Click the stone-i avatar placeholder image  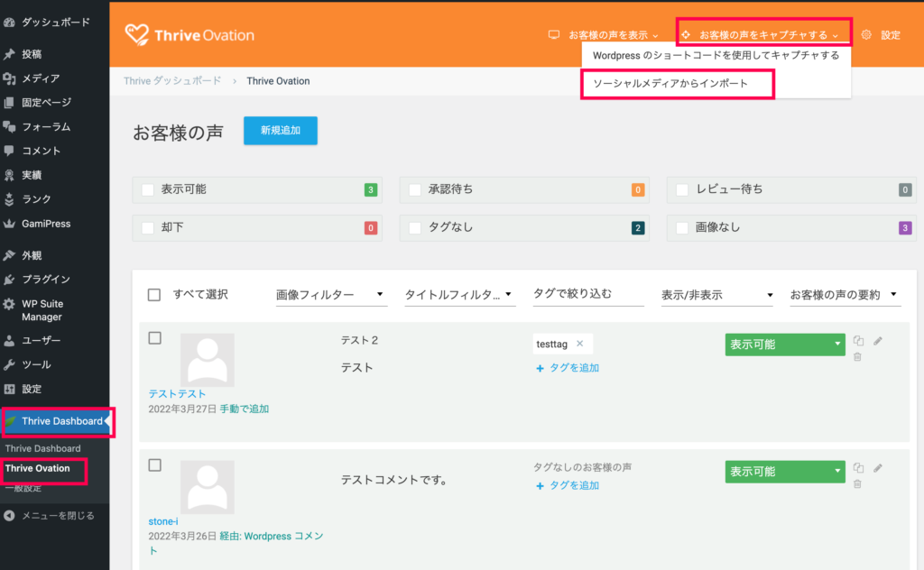point(208,487)
